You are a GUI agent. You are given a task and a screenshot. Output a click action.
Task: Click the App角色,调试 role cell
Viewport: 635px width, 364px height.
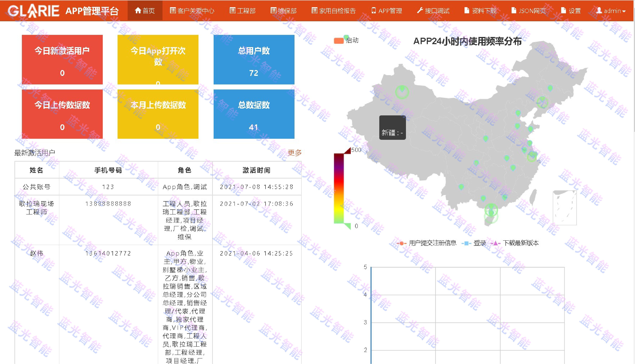click(x=185, y=187)
